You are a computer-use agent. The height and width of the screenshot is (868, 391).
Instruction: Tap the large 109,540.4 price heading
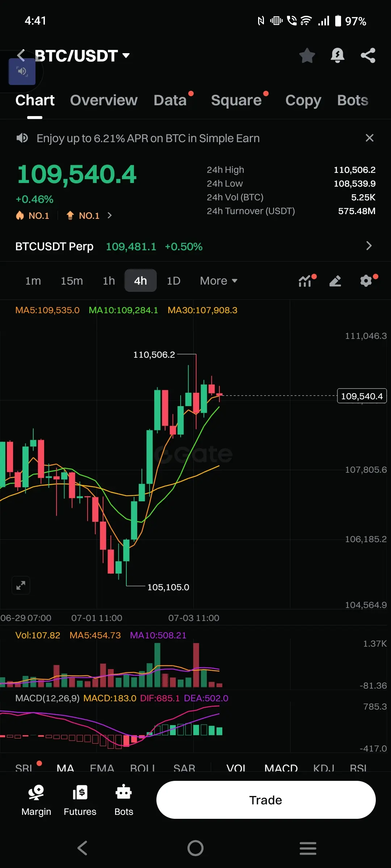pyautogui.click(x=77, y=174)
